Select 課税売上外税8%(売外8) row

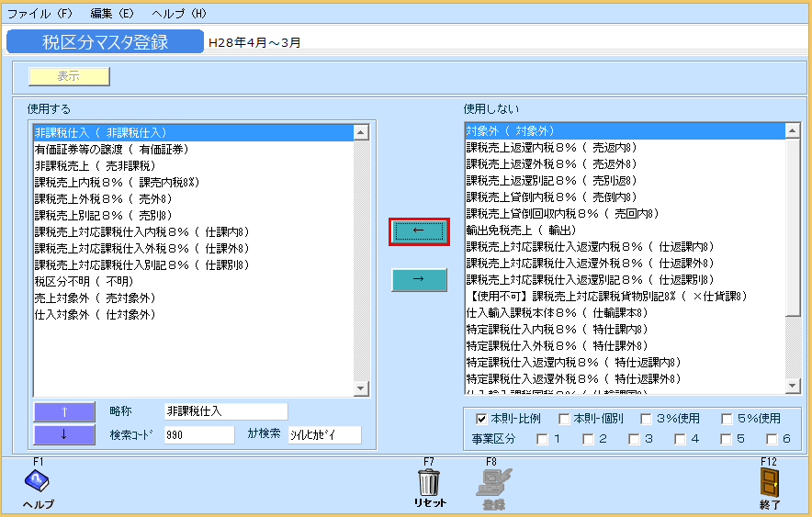coord(193,199)
